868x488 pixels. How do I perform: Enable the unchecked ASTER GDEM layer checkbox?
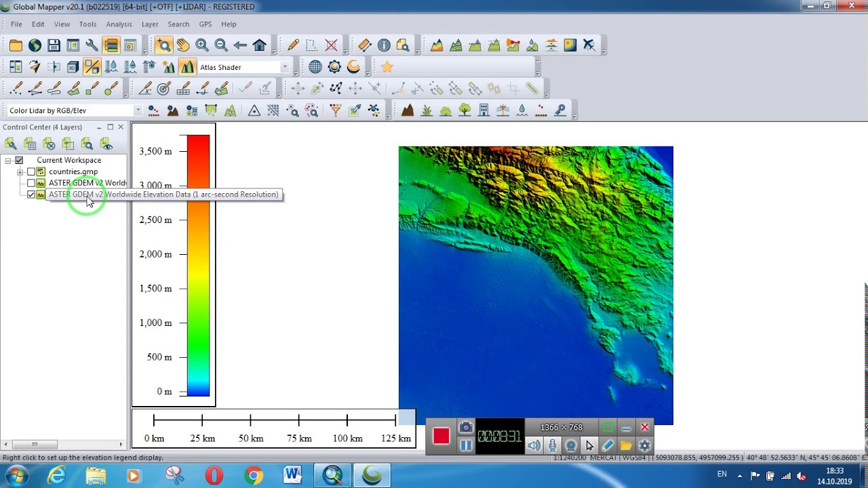[31, 184]
